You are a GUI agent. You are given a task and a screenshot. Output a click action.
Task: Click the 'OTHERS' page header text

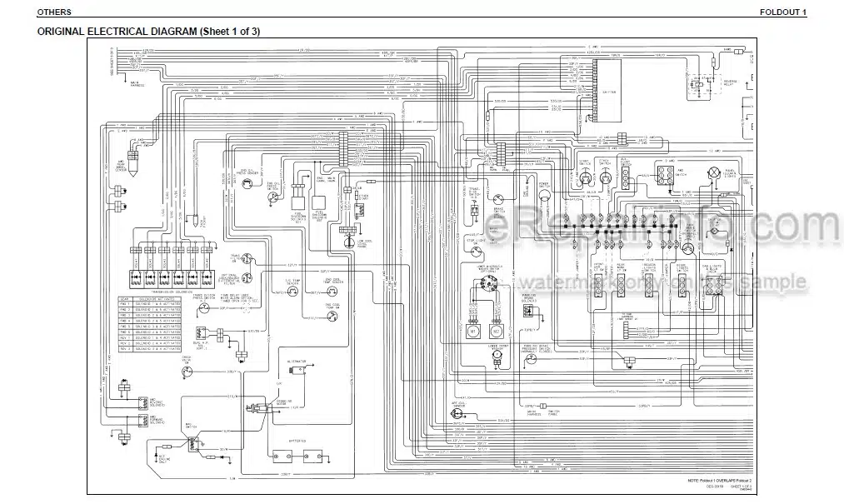coord(54,12)
